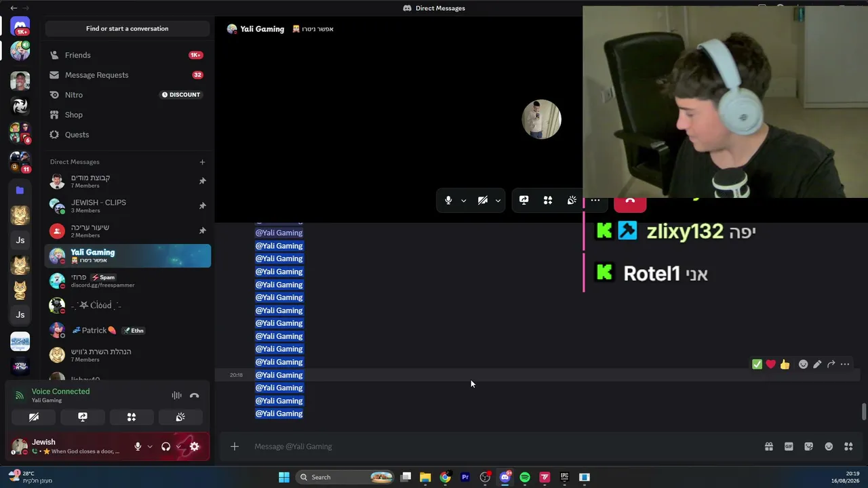Open the Yali Gaming conversation
The height and width of the screenshot is (488, 868).
click(x=127, y=256)
